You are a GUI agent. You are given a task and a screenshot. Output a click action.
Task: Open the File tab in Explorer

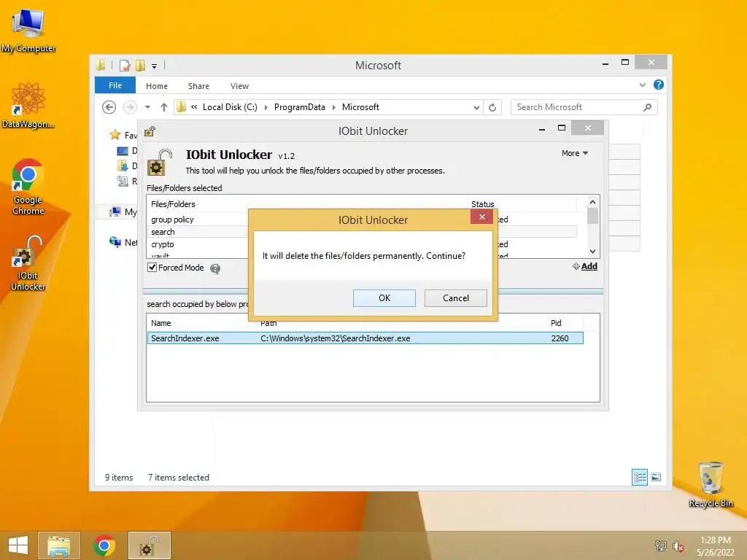(x=115, y=85)
